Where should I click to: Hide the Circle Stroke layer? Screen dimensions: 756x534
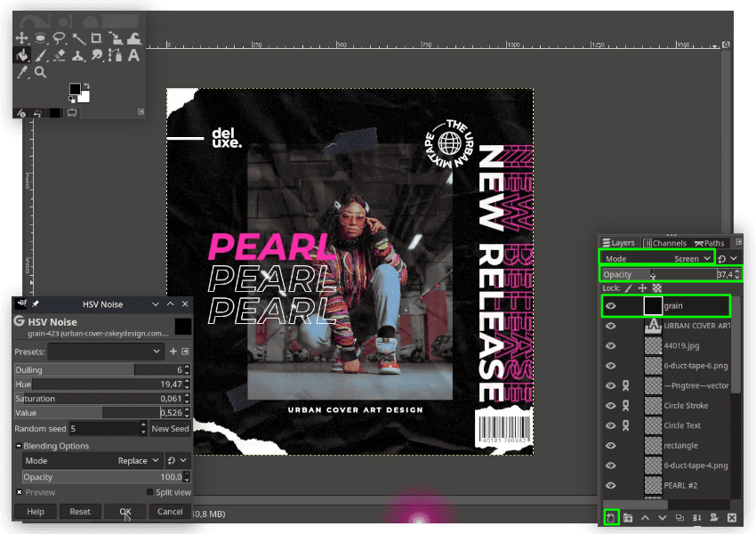click(611, 406)
